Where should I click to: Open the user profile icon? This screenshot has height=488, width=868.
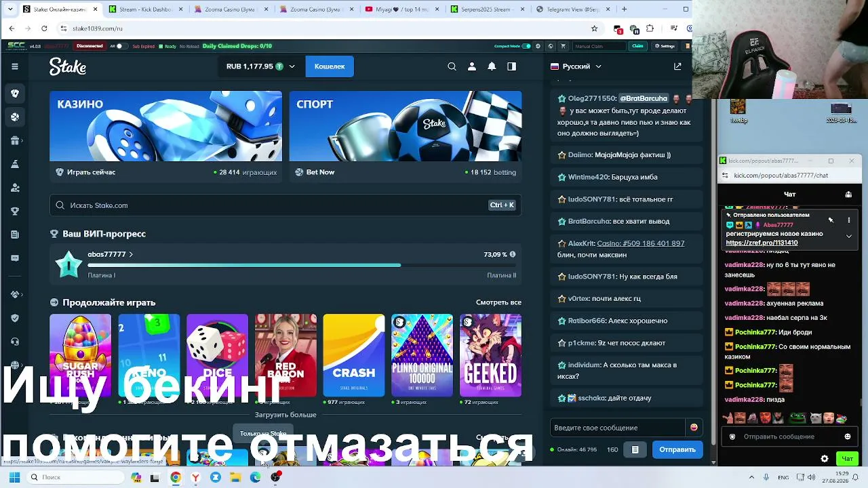[472, 66]
